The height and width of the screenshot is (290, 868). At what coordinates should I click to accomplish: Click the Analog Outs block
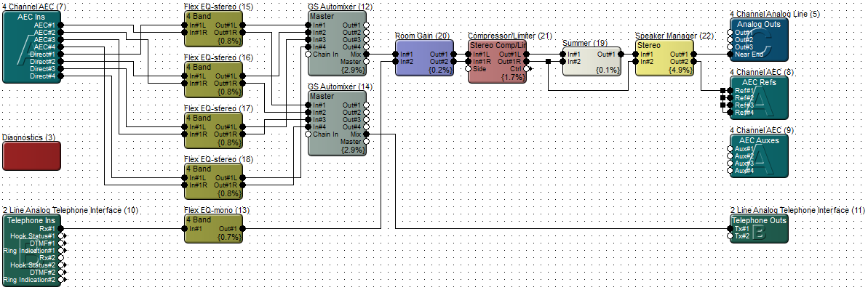[x=759, y=39]
